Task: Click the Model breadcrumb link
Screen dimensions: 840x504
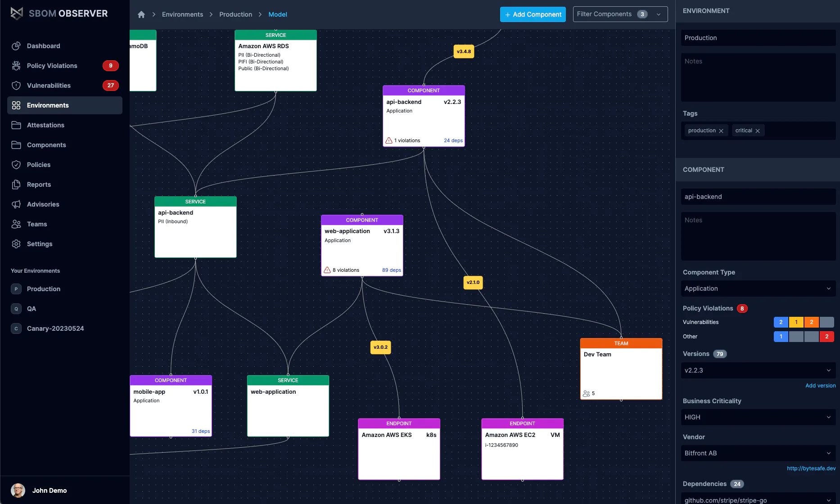Action: click(278, 14)
